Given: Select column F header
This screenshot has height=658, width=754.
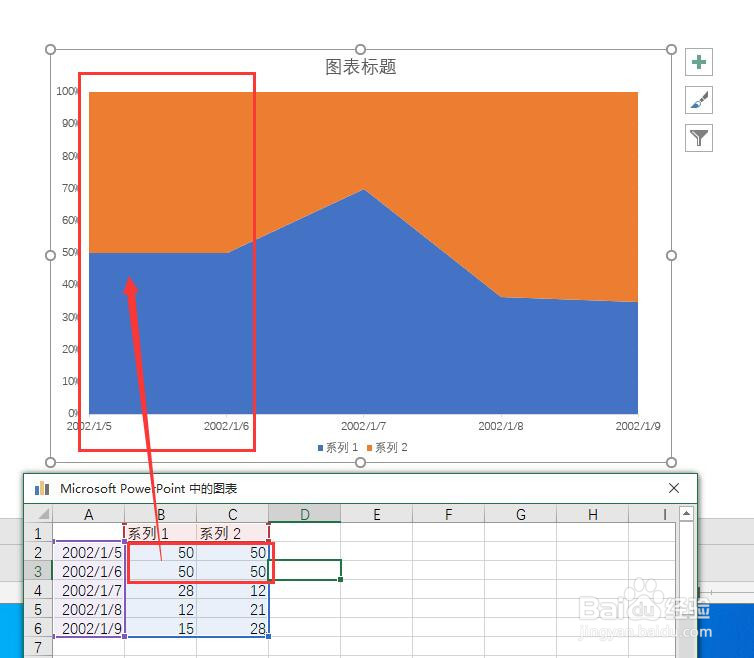Looking at the screenshot, I should pyautogui.click(x=448, y=514).
